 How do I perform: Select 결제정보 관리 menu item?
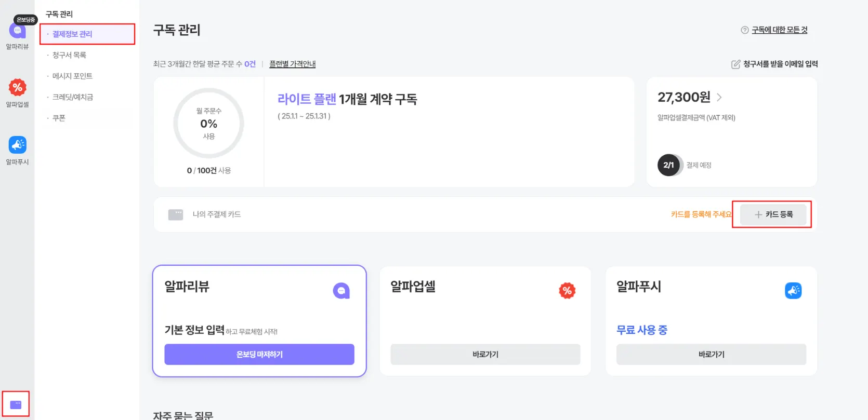[x=72, y=34]
